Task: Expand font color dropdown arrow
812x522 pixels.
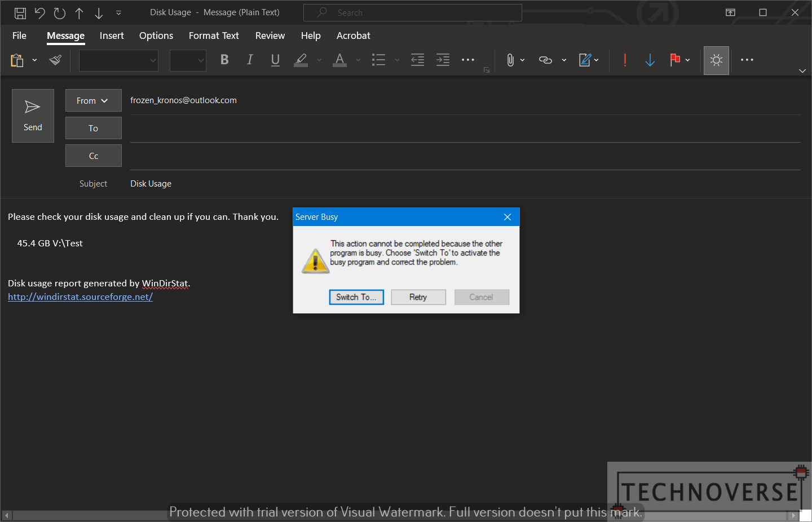Action: pyautogui.click(x=358, y=60)
